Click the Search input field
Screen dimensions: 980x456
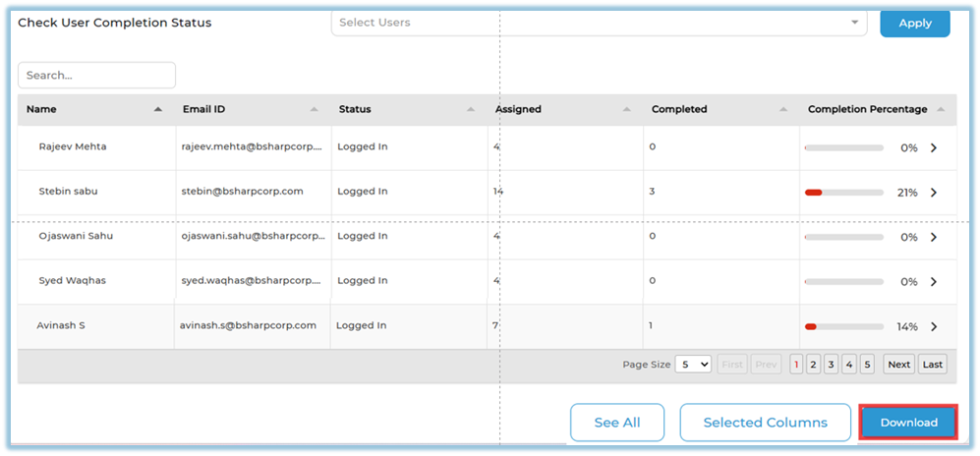96,76
